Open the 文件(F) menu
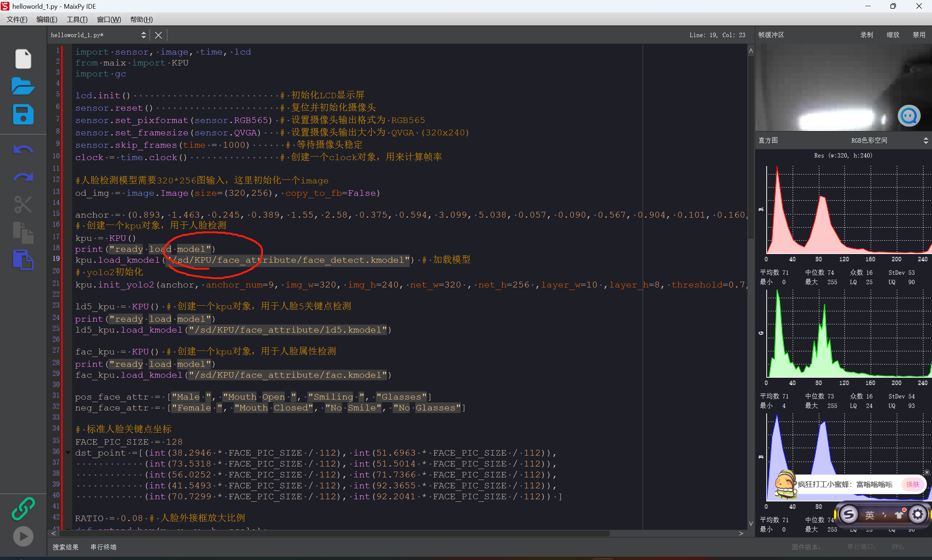 [17, 20]
